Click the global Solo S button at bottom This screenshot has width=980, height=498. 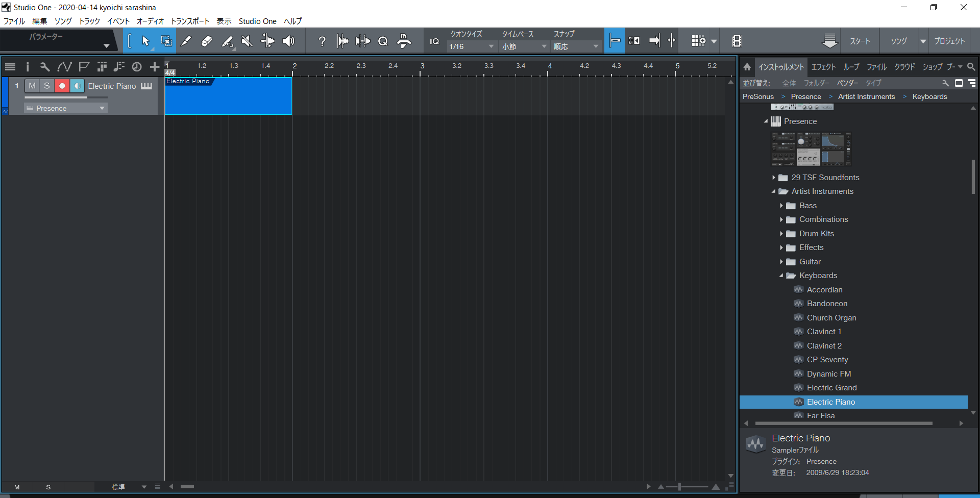48,487
